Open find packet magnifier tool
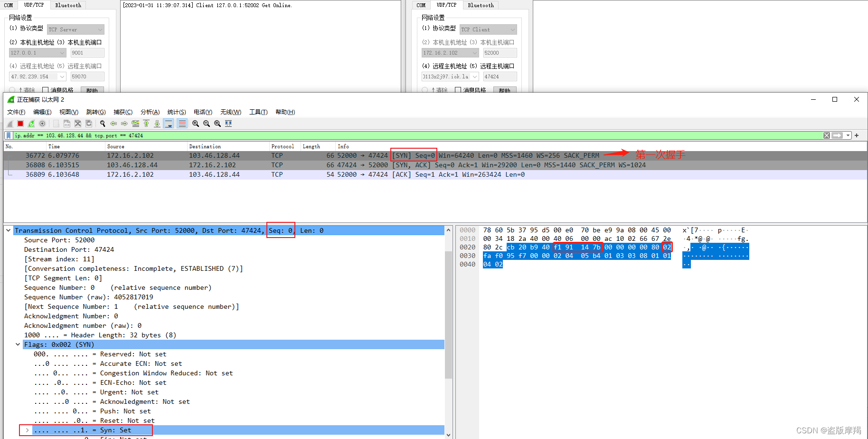The width and height of the screenshot is (868, 439). tap(103, 124)
